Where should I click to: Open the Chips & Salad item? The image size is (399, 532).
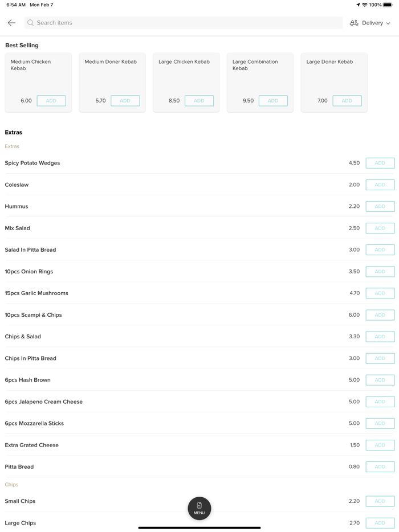23,337
